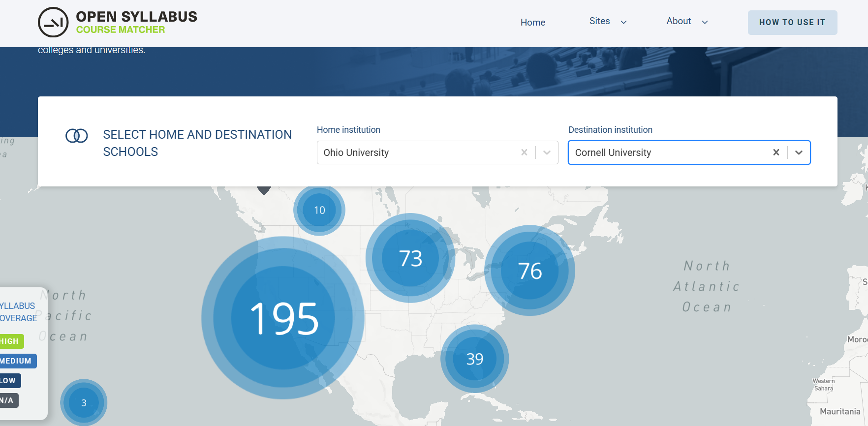Image resolution: width=868 pixels, height=426 pixels.
Task: Click the map cluster labeled 10
Action: (x=319, y=210)
